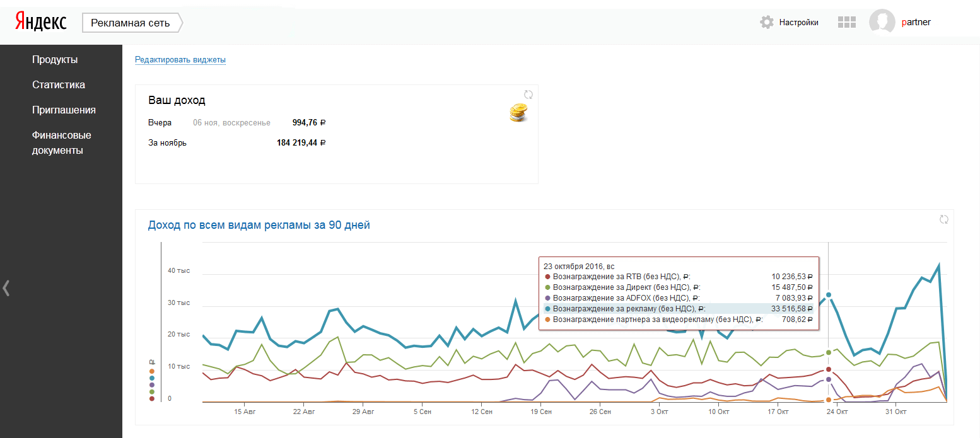Open Финансовые документы section

[x=61, y=143]
